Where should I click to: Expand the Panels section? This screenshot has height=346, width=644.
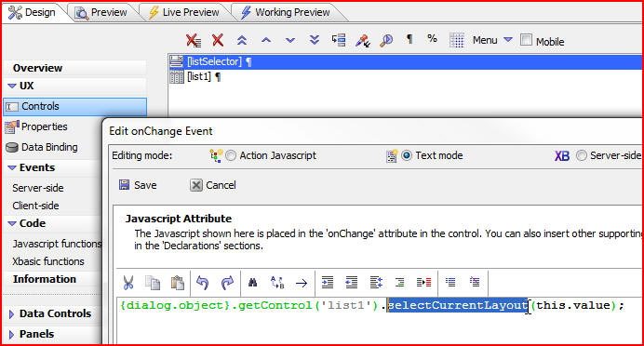[11, 335]
